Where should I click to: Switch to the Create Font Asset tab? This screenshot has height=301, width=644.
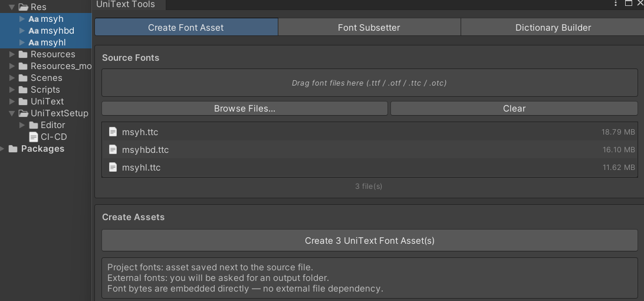(186, 27)
